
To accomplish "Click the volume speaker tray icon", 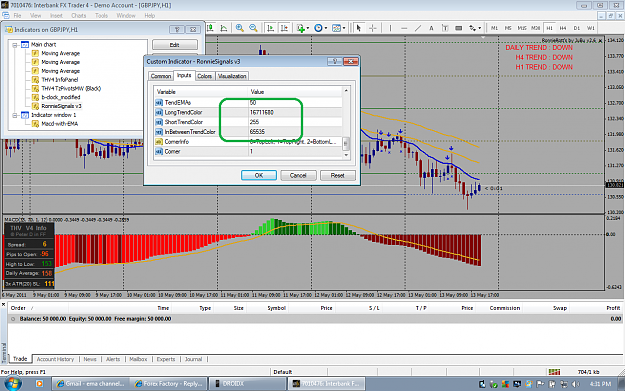I will tap(575, 384).
